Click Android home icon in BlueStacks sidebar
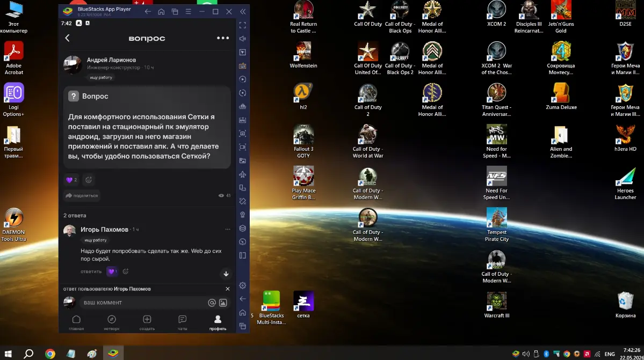 (243, 312)
